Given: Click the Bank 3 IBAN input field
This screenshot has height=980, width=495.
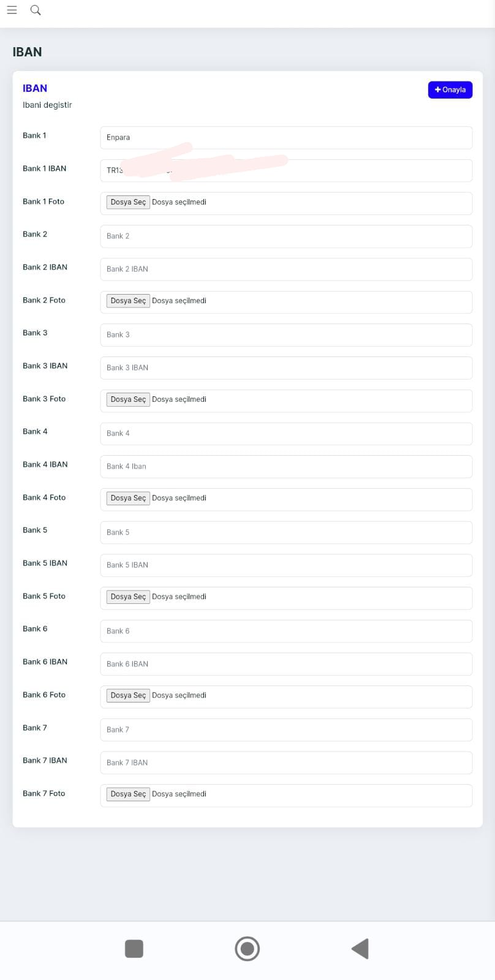Looking at the screenshot, I should (x=286, y=367).
